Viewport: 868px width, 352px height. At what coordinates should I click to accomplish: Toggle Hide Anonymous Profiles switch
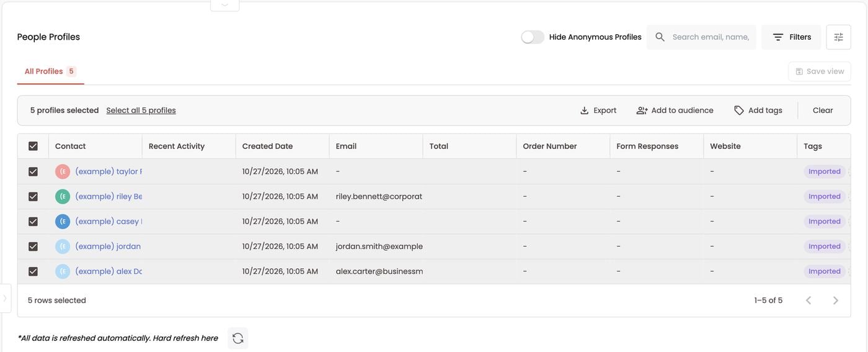[533, 37]
